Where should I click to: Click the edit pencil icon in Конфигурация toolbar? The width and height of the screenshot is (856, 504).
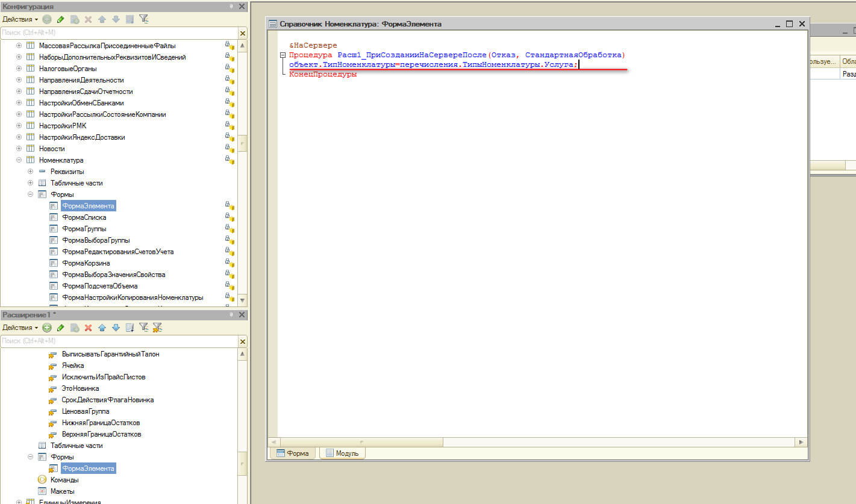pos(60,19)
